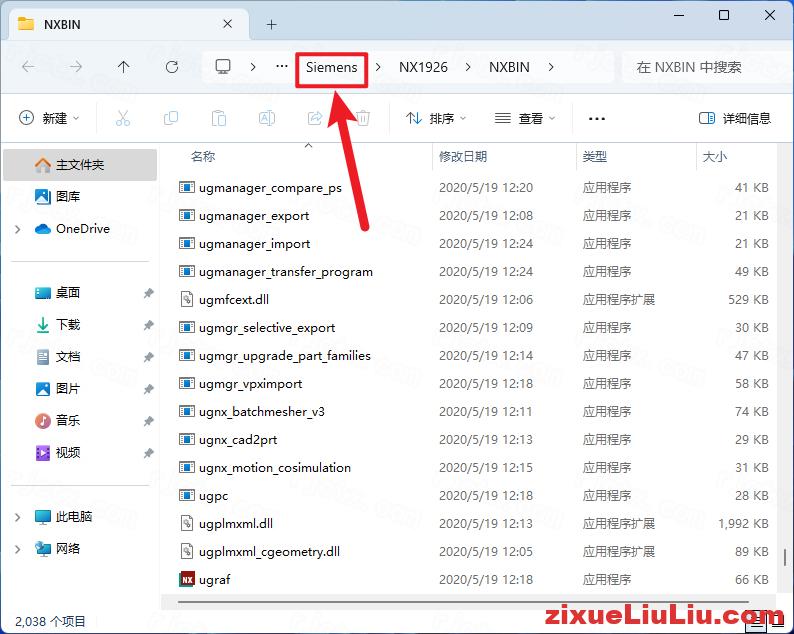This screenshot has width=794, height=634.
Task: Add a new Explorer tab
Action: point(271,24)
